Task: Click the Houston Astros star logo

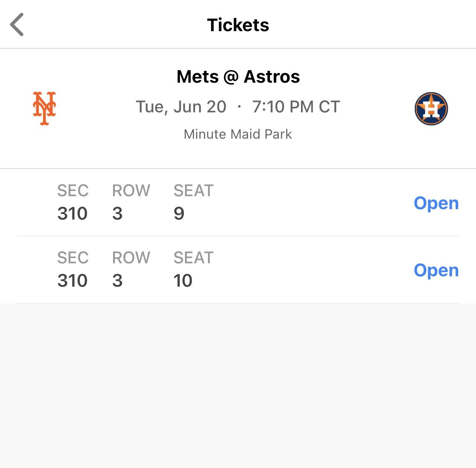Action: pos(431,109)
